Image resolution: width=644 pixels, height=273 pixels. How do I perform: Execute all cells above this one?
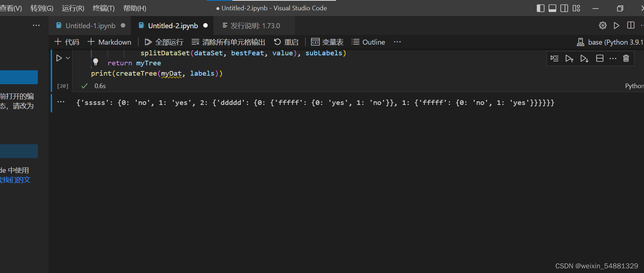569,59
